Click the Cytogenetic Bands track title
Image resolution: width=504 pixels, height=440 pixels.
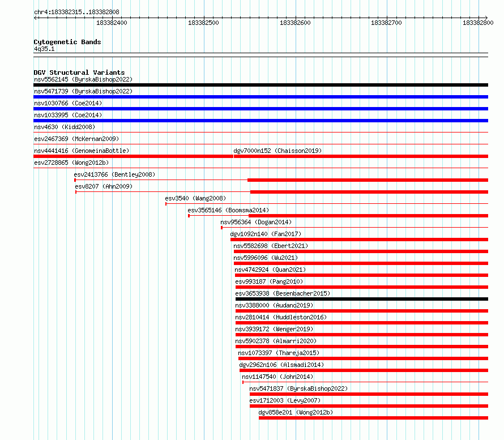coord(67,42)
